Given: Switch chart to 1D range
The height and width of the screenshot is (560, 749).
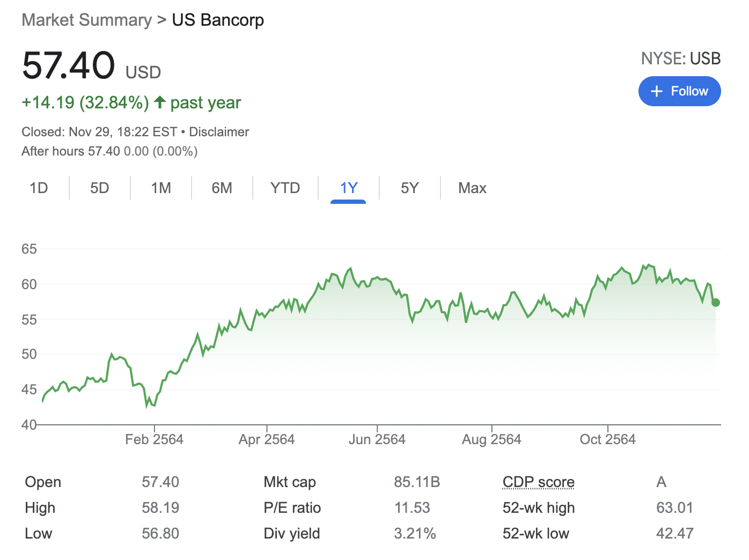Looking at the screenshot, I should pyautogui.click(x=39, y=188).
